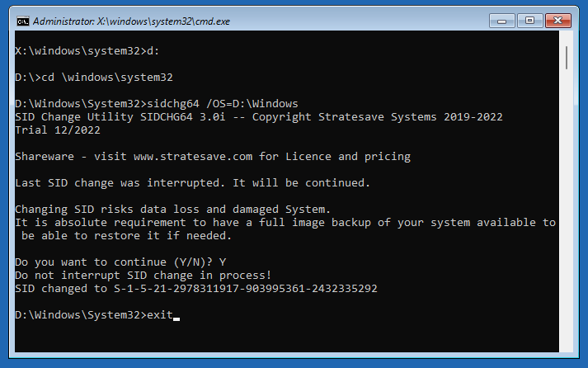Click the empty scrollbar track below the thumb

click(567, 210)
